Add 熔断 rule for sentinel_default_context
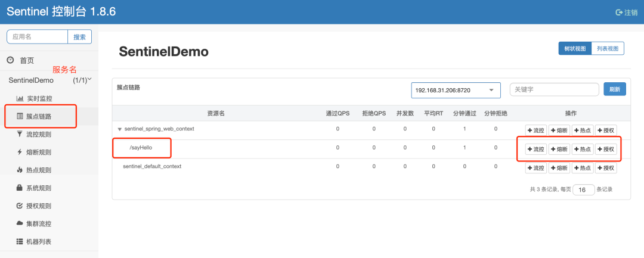Viewport: 644px width, 258px height. coord(559,168)
